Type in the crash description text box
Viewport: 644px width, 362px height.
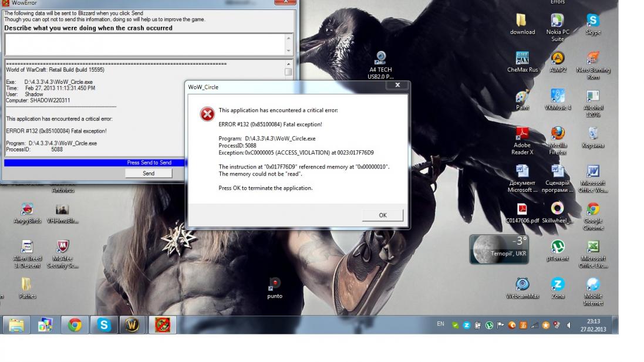tap(144, 45)
